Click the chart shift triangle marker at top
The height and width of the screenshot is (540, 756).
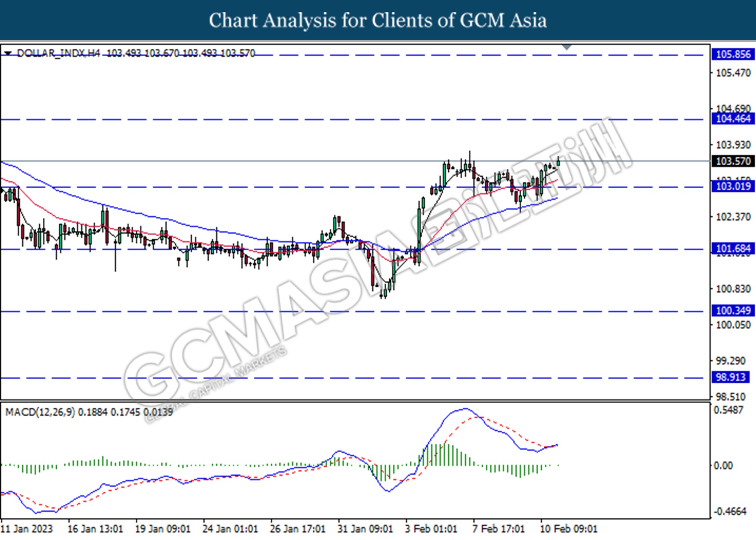(567, 47)
